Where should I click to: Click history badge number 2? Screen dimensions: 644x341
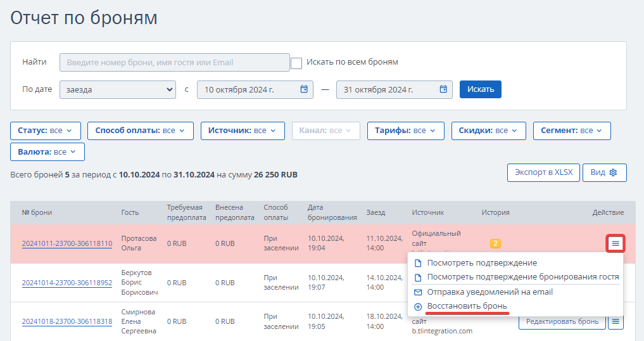495,243
